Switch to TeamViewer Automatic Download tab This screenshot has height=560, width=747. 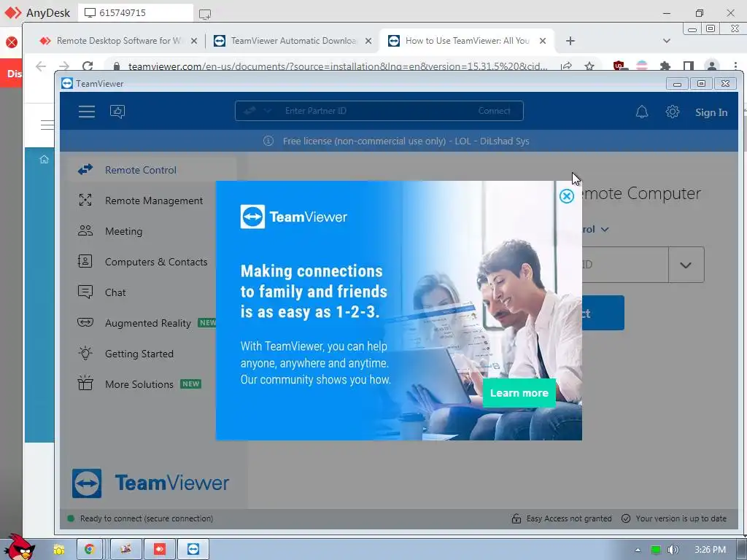[x=293, y=41]
